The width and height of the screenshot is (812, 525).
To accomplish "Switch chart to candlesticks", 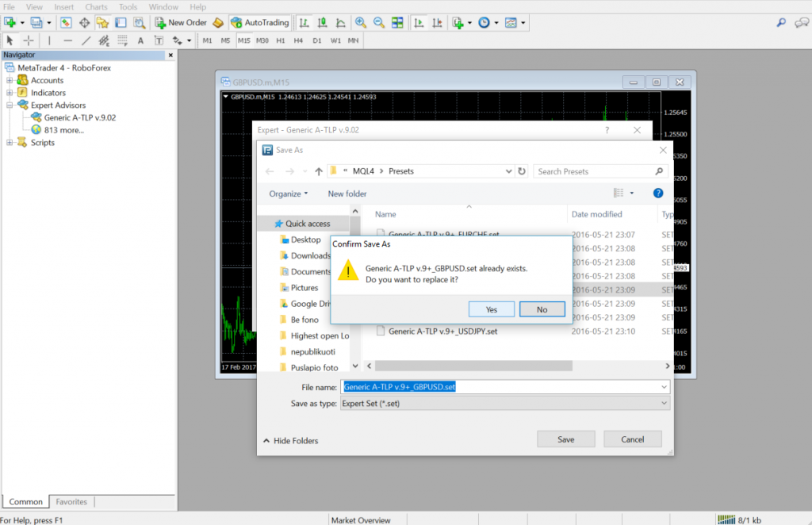I will coord(322,22).
